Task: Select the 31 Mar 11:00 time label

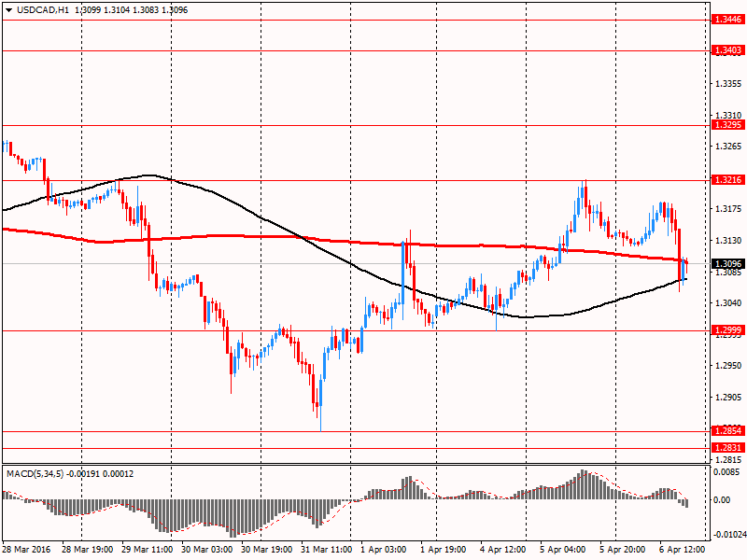Action: (x=327, y=550)
